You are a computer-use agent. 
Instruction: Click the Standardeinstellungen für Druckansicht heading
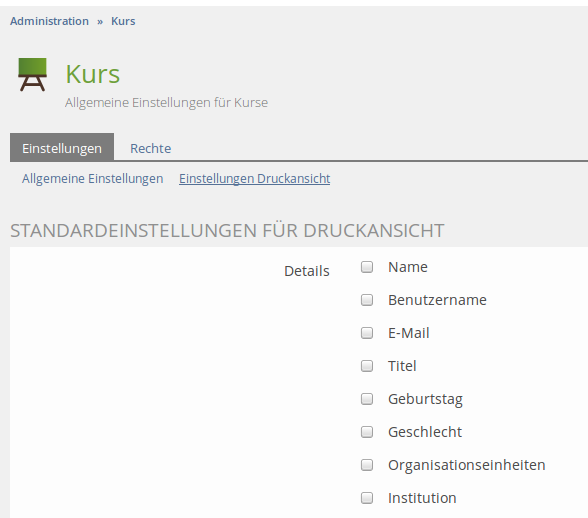coord(227,230)
